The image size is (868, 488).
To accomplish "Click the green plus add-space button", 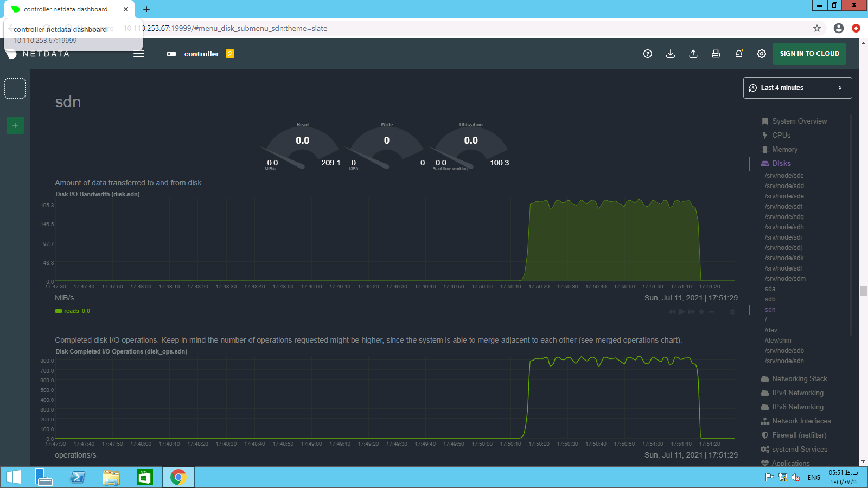I will point(15,125).
